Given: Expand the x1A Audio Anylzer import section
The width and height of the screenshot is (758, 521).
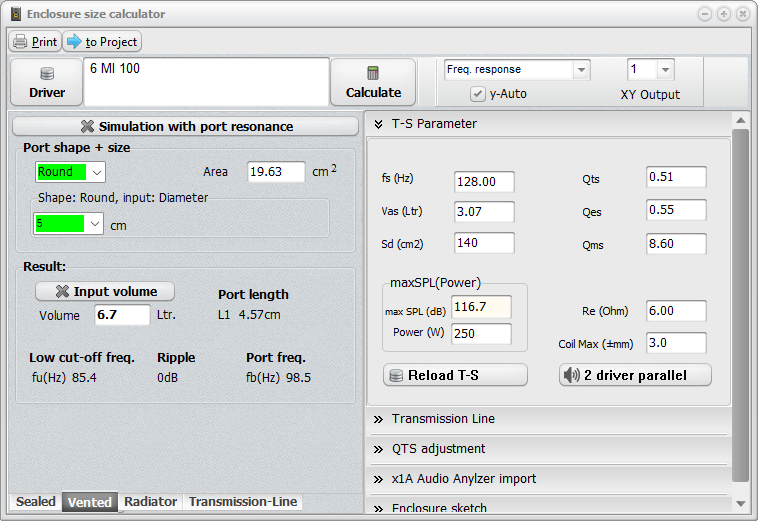Looking at the screenshot, I should point(549,479).
